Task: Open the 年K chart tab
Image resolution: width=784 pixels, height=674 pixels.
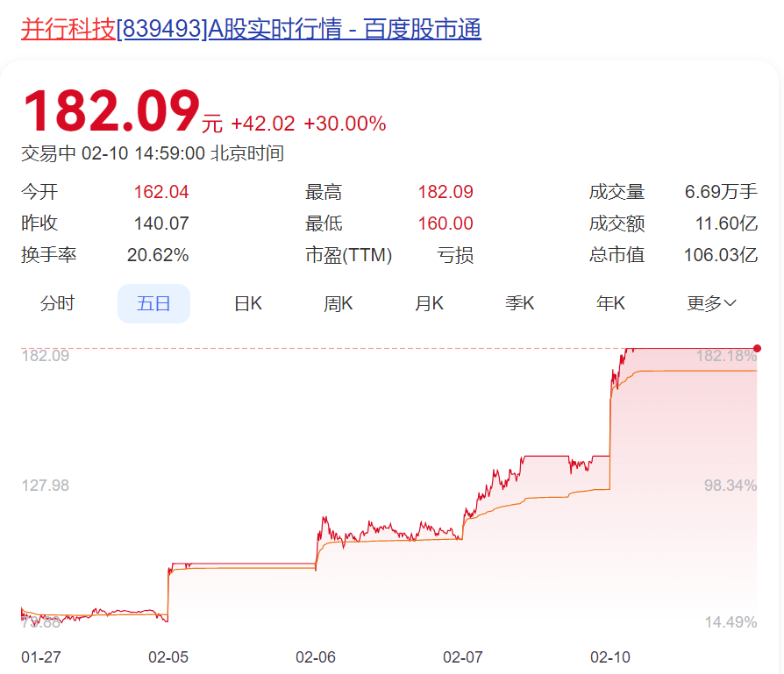Action: pos(610,303)
